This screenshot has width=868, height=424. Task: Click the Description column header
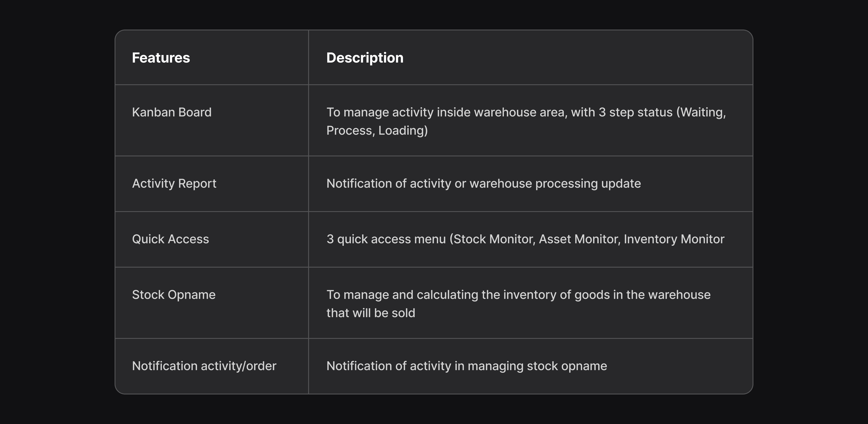click(365, 58)
